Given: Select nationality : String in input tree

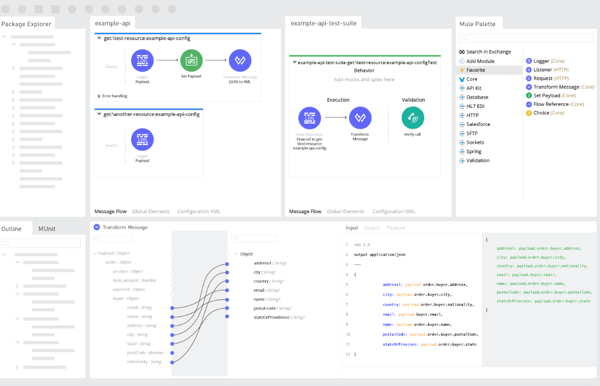Looking at the screenshot, I should (x=144, y=362).
